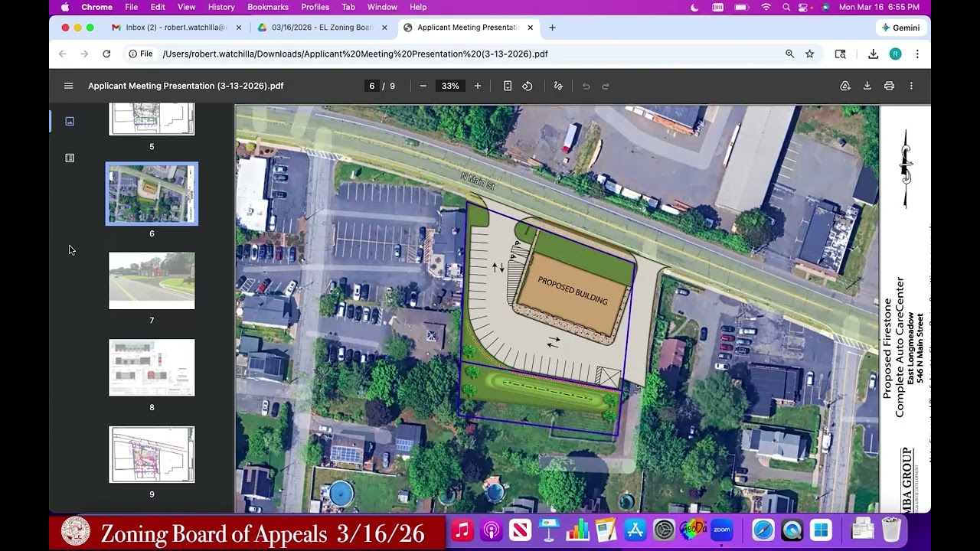This screenshot has width=980, height=551.
Task: Open Trash in the Dock
Action: click(891, 530)
